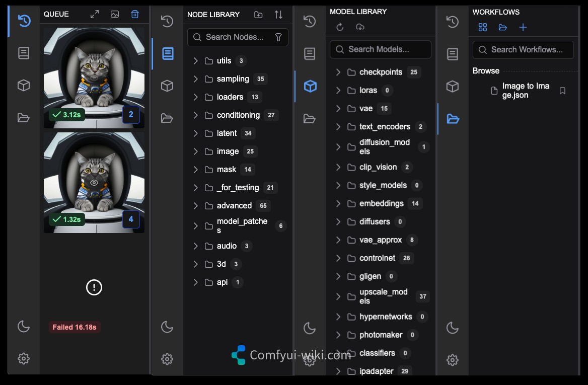Click the batch count 4 badge
This screenshot has height=385, width=588.
[x=131, y=219]
